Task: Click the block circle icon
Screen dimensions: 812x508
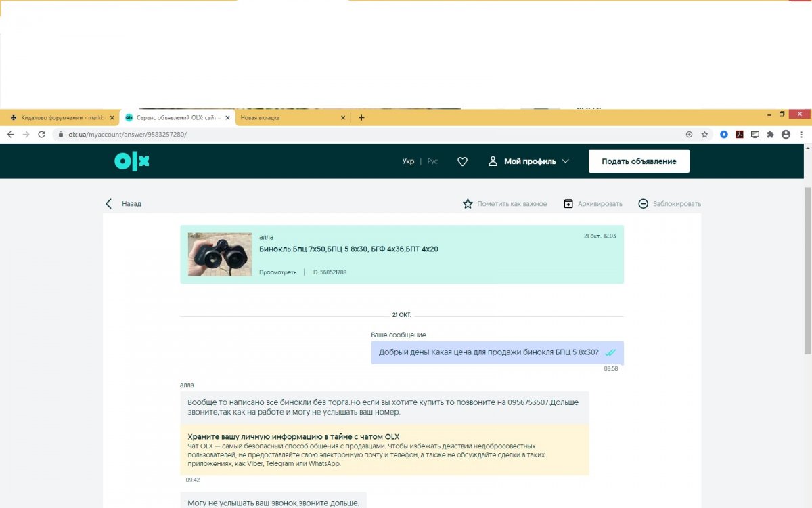Action: [x=644, y=203]
